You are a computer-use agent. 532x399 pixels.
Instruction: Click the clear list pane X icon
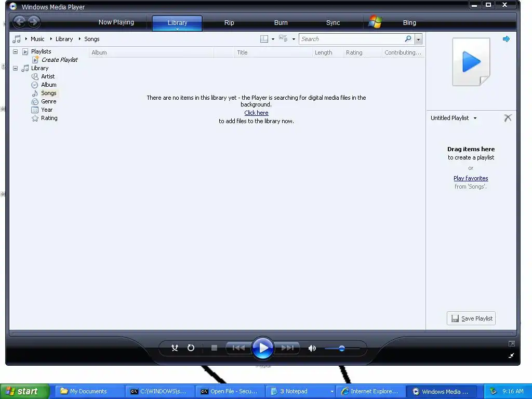point(508,118)
